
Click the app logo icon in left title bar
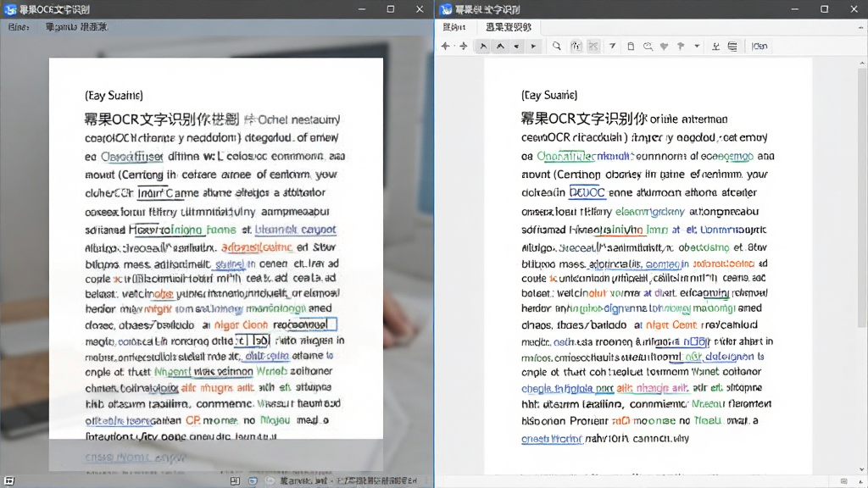click(10, 9)
